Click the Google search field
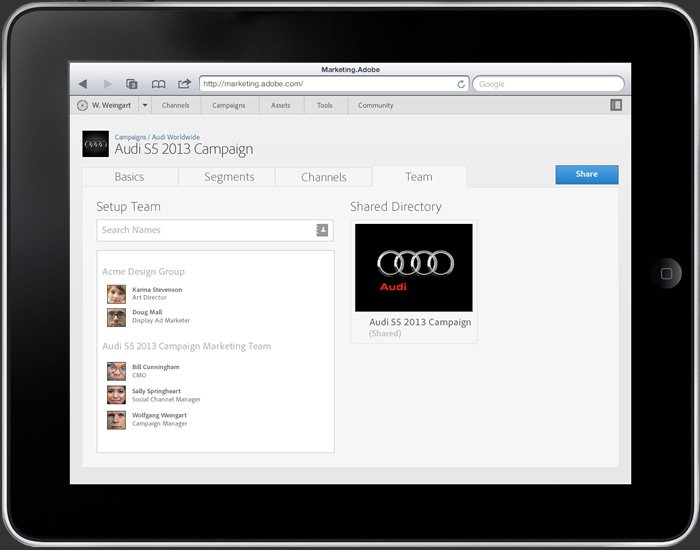This screenshot has height=550, width=700. click(x=548, y=84)
